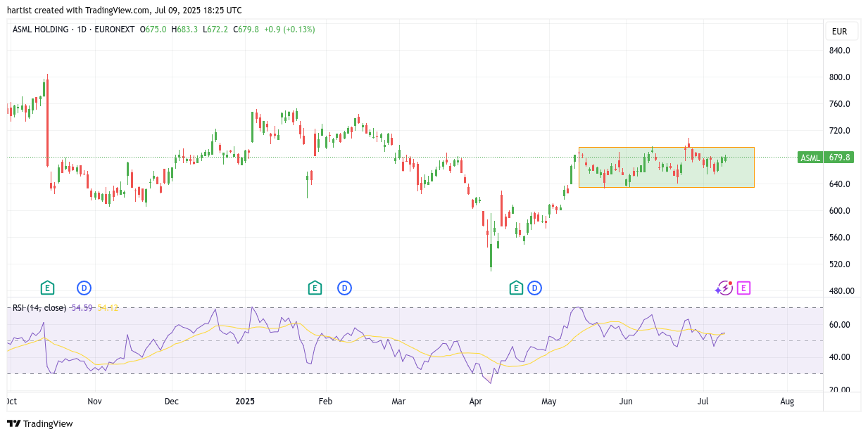The image size is (868, 436).
Task: Click the ASML HOLDING symbol title
Action: pos(41,30)
